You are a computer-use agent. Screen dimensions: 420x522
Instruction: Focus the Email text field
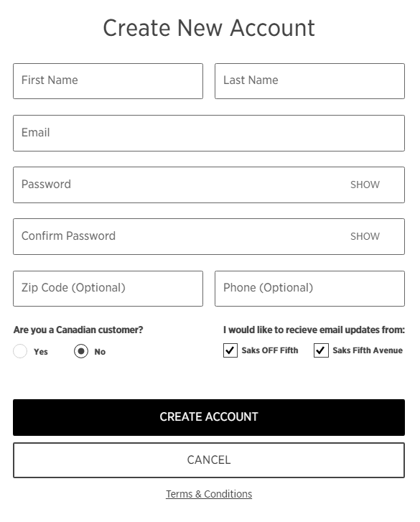[x=209, y=133]
